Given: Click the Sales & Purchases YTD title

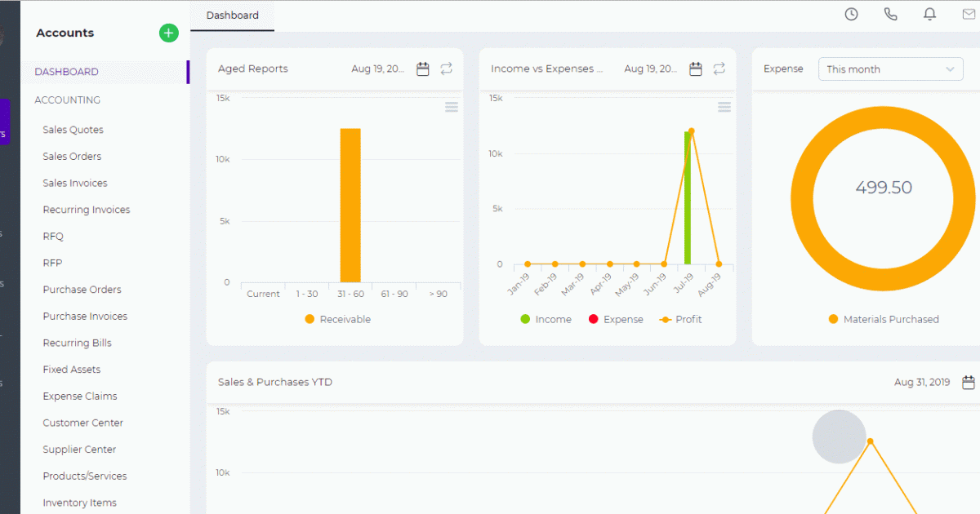Looking at the screenshot, I should (275, 382).
